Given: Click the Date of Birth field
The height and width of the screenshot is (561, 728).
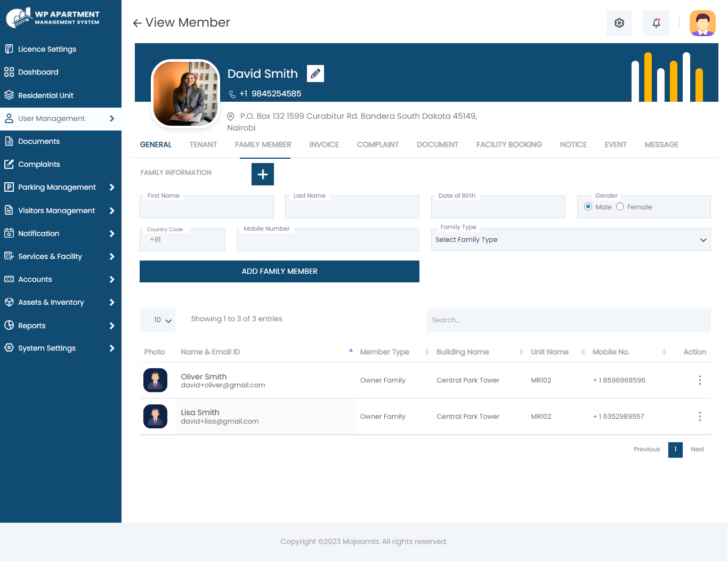Looking at the screenshot, I should pos(498,207).
